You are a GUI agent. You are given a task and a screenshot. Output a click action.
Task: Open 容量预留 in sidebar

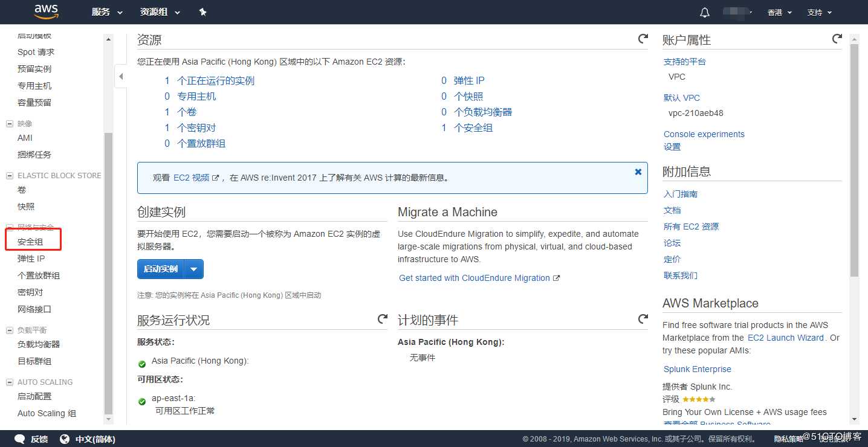[34, 103]
